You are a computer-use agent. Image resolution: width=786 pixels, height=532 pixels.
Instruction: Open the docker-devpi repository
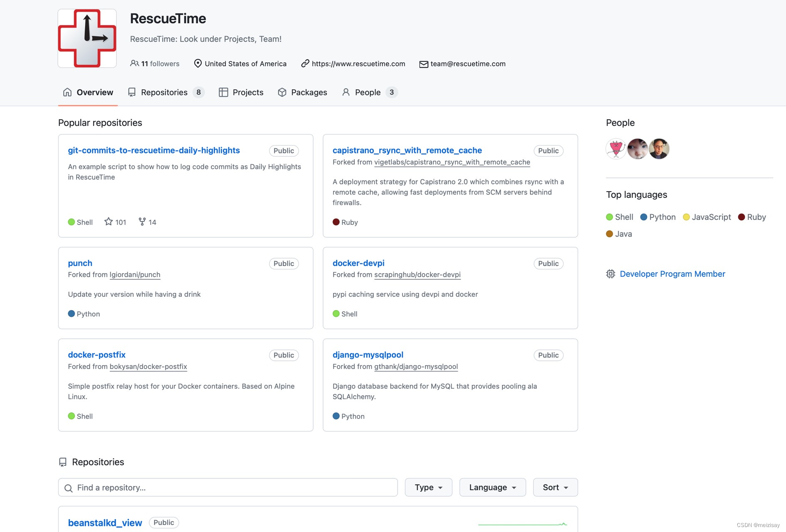tap(358, 263)
